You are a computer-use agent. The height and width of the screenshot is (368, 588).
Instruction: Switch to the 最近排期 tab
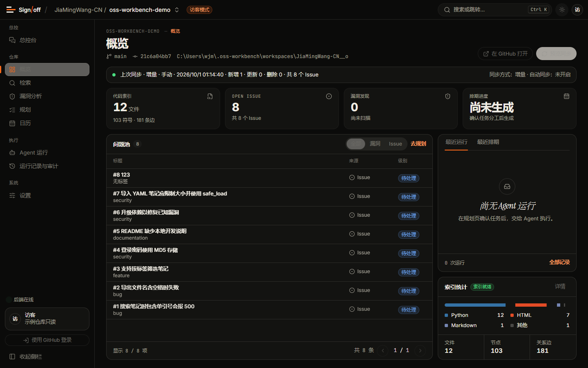coord(488,142)
